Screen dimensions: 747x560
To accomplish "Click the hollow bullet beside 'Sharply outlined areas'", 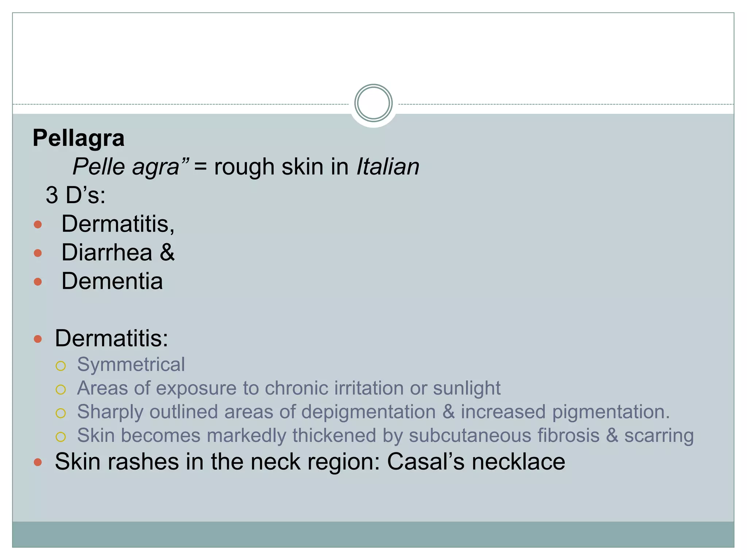I will (61, 413).
